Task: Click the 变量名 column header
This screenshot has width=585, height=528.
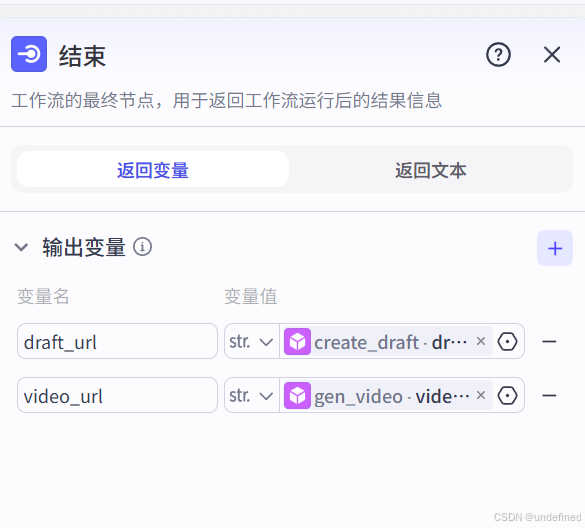Action: [x=43, y=297]
